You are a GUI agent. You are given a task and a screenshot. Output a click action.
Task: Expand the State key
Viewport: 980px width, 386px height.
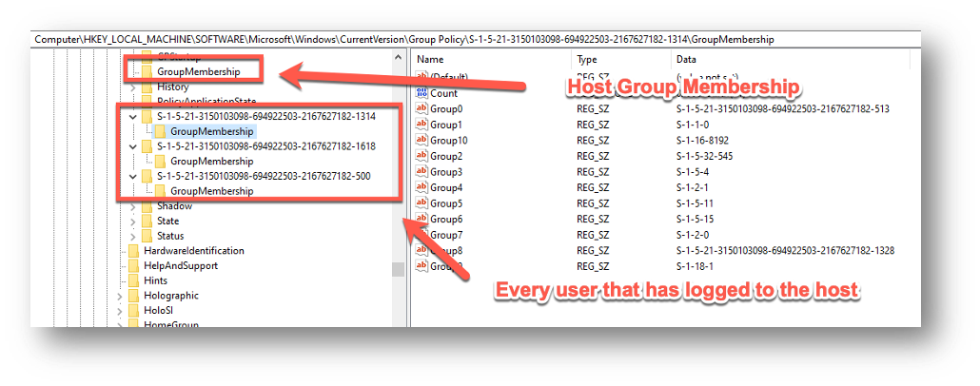(132, 221)
